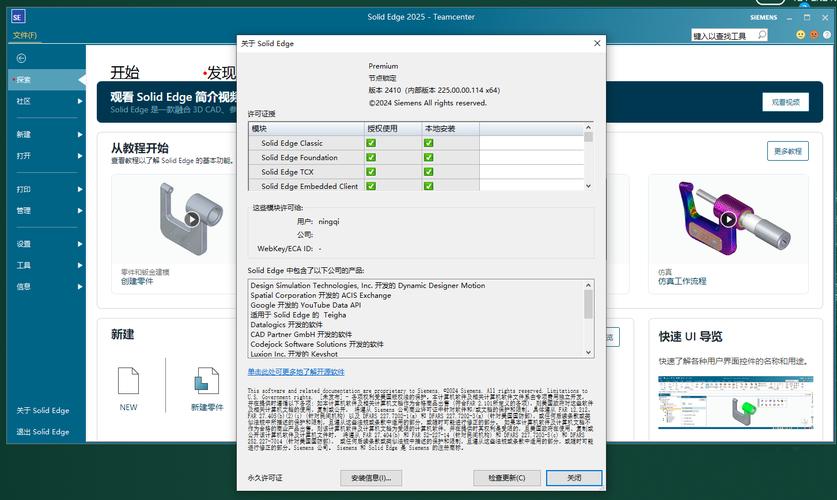This screenshot has width=837, height=500.
Task: Open the 文件(F) menu
Action: (x=25, y=35)
